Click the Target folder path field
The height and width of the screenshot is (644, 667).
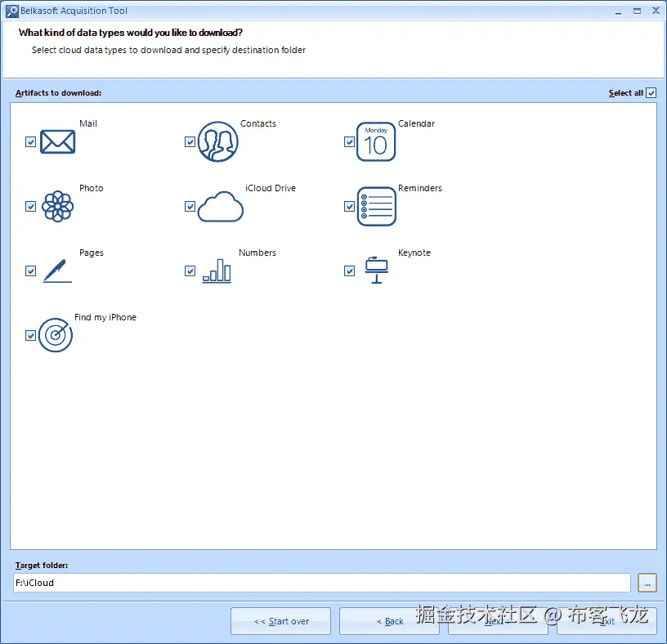321,583
